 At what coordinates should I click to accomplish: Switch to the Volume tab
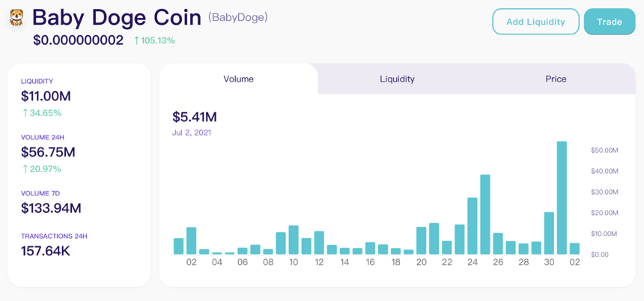pos(239,79)
